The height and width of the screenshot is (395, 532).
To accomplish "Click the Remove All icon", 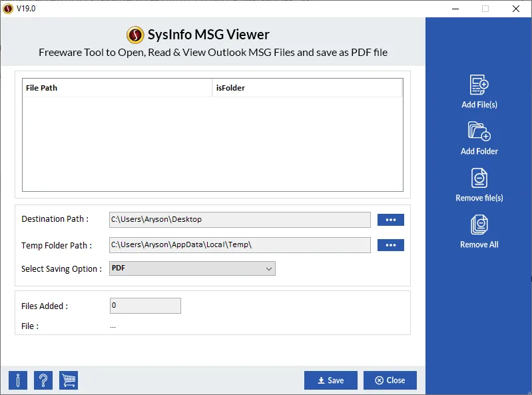I will point(479,224).
